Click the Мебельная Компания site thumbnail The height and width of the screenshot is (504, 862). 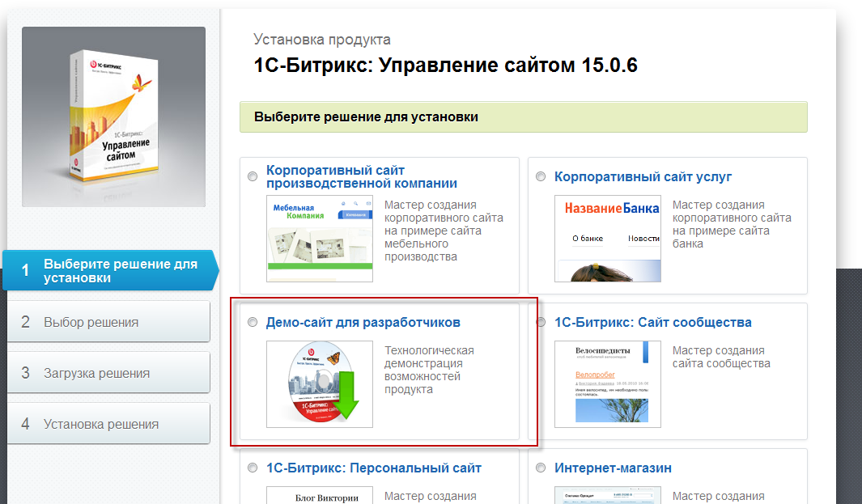(x=320, y=239)
